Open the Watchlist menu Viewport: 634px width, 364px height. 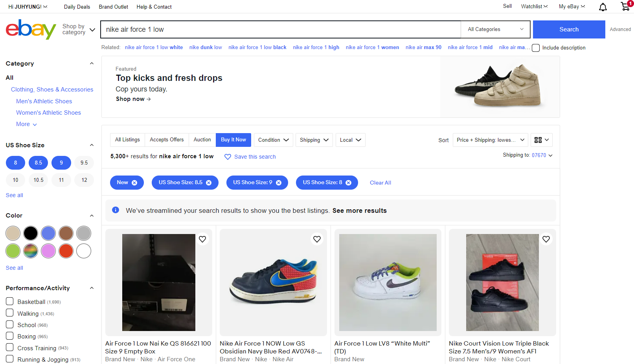click(x=534, y=7)
